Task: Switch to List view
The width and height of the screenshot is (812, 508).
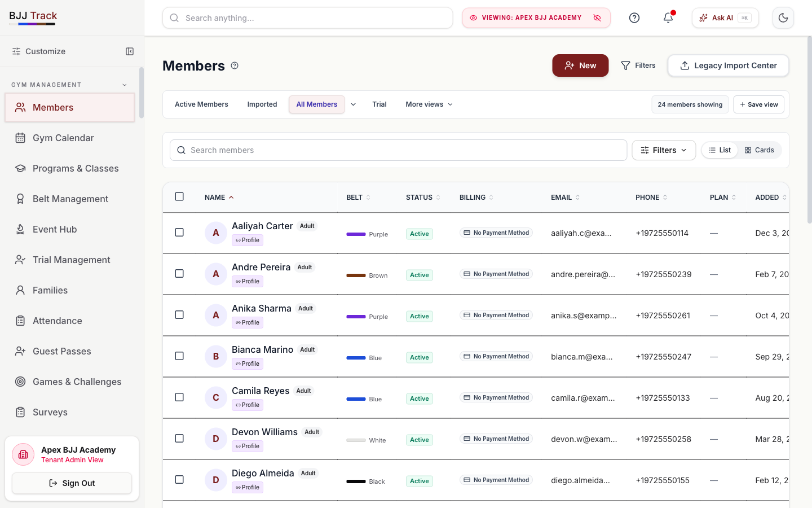Action: 720,150
